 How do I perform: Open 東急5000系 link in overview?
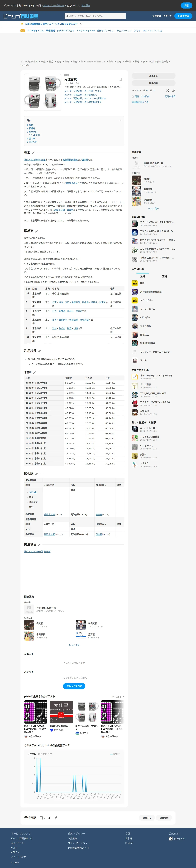[x=72, y=183]
